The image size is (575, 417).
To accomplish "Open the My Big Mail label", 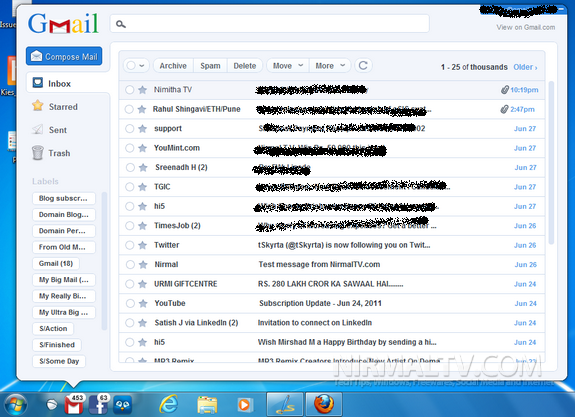I will point(63,280).
